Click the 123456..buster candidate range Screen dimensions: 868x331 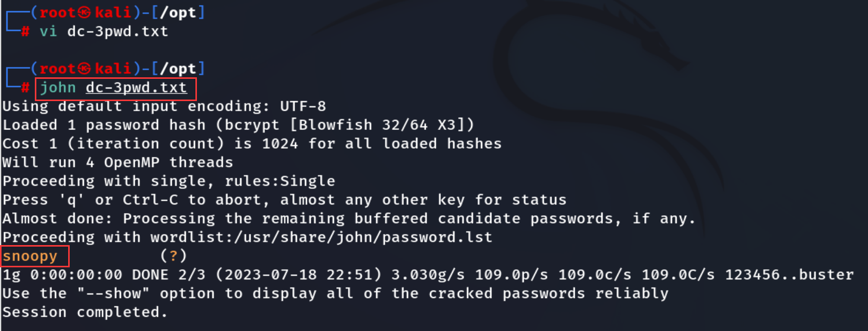coord(790,274)
